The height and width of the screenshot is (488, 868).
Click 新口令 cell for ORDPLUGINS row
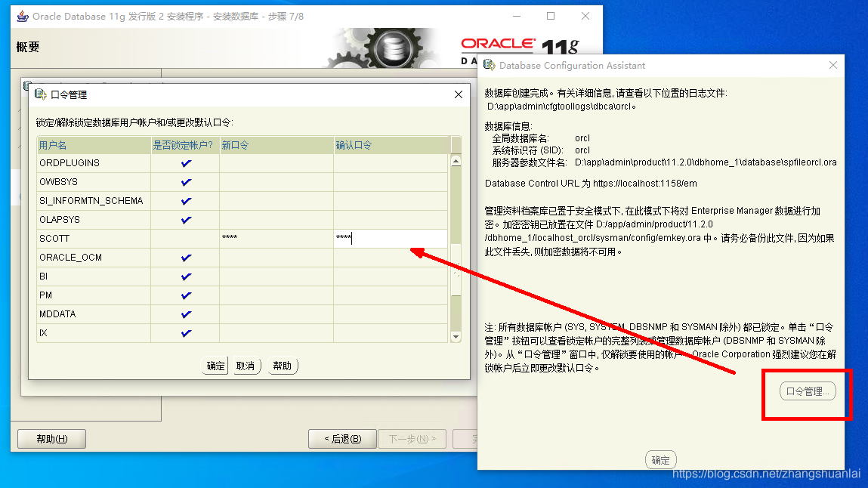point(276,163)
